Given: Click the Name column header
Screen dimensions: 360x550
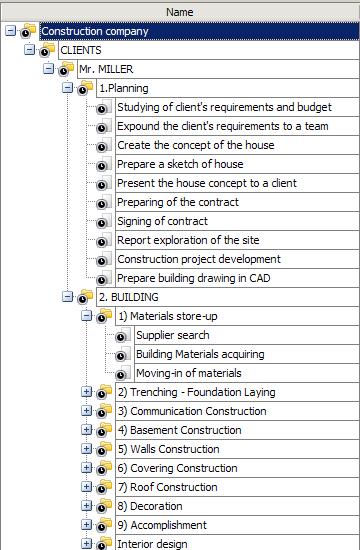Looking at the screenshot, I should [180, 12].
